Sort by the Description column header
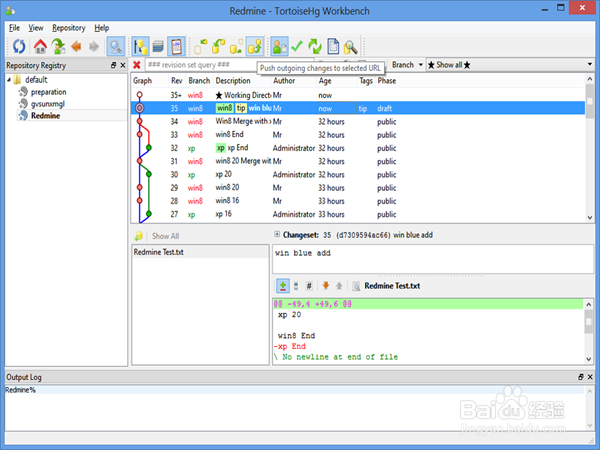The width and height of the screenshot is (600, 450). point(233,81)
